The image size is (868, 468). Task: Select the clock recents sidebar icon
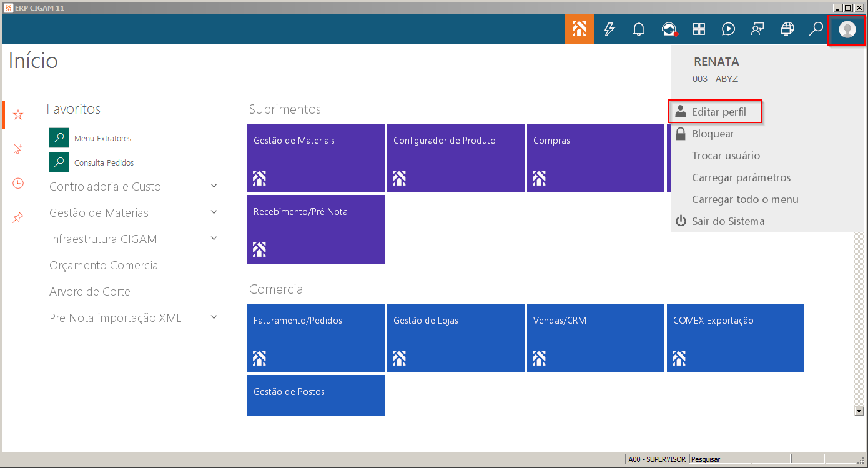point(18,183)
